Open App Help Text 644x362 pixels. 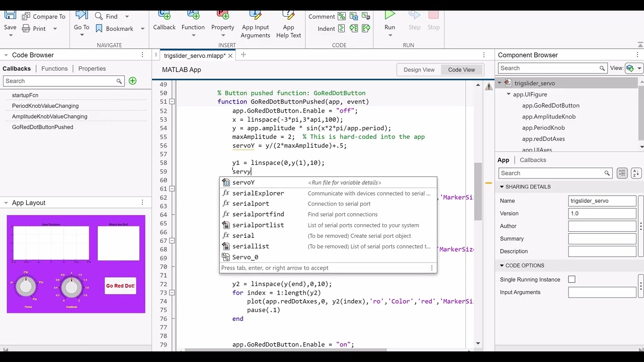pos(288,24)
